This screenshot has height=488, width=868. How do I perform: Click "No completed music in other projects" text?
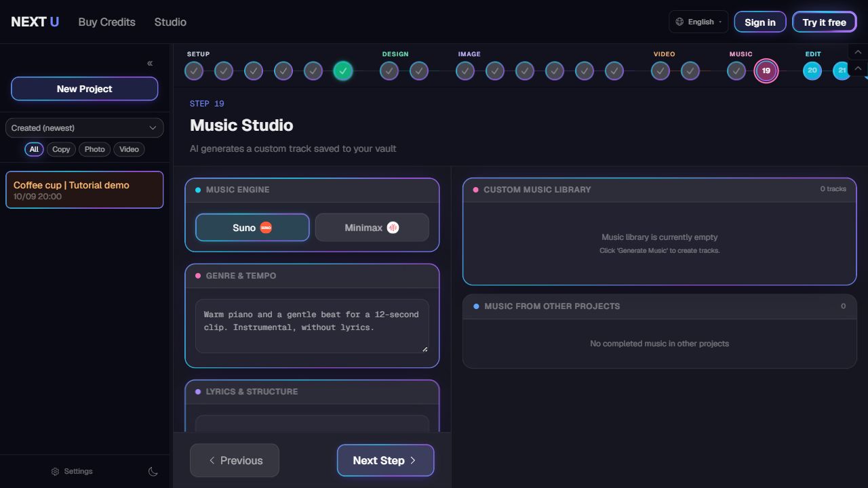tap(660, 344)
